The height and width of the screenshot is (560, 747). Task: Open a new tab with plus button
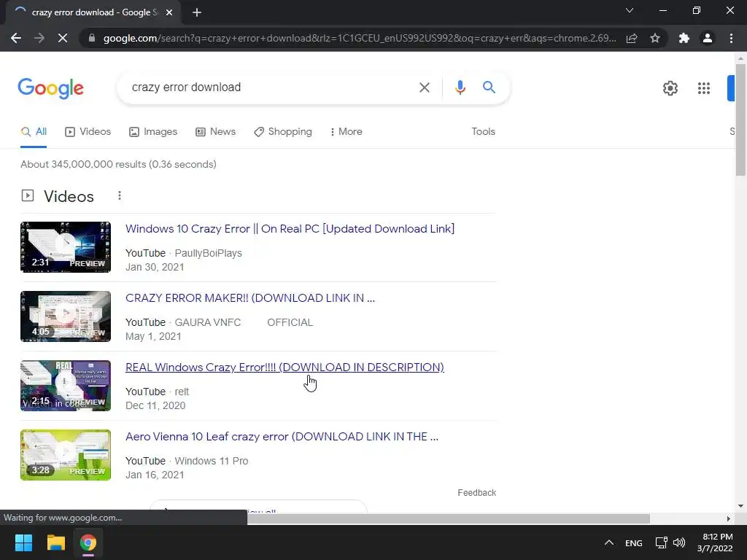click(197, 12)
